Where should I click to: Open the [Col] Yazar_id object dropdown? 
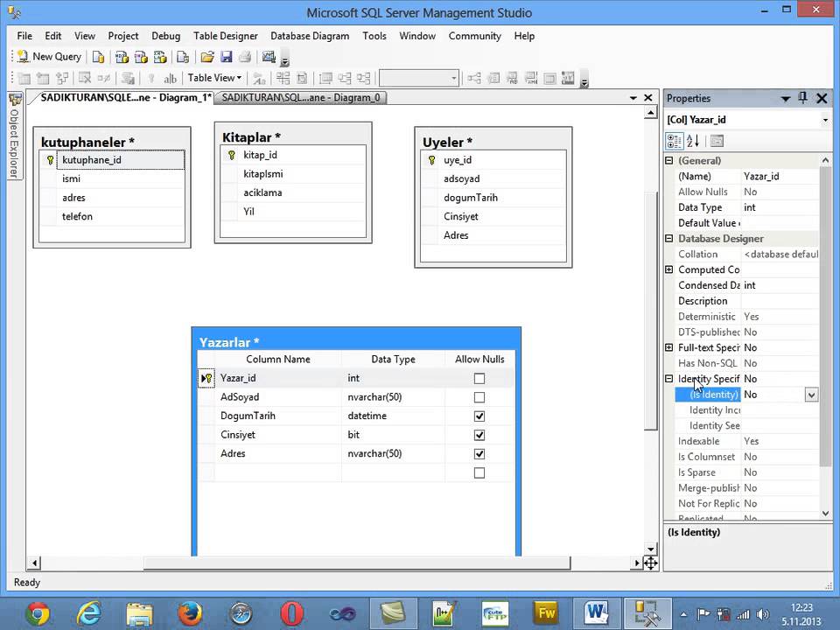pyautogui.click(x=825, y=120)
